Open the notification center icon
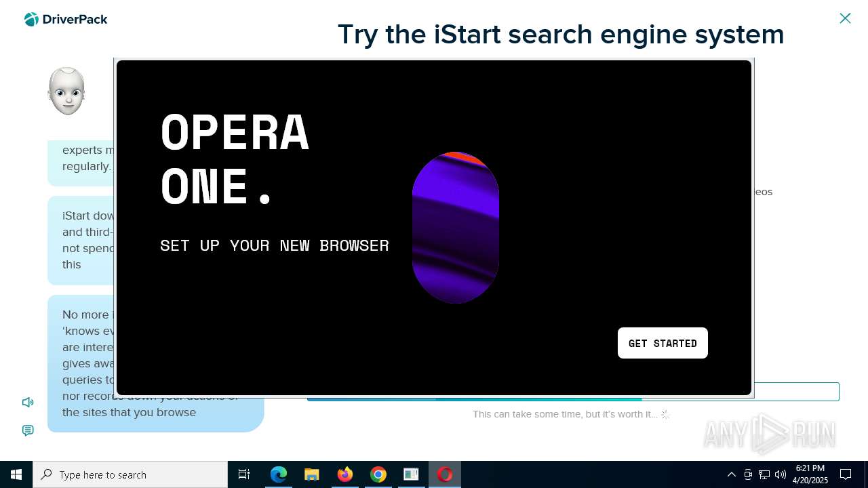Image resolution: width=868 pixels, height=488 pixels. tap(846, 474)
